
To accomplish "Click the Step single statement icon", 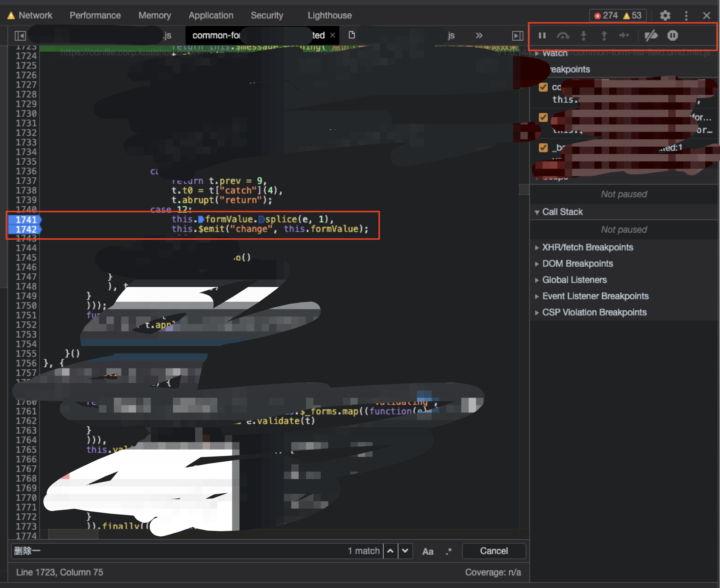I will tap(625, 35).
